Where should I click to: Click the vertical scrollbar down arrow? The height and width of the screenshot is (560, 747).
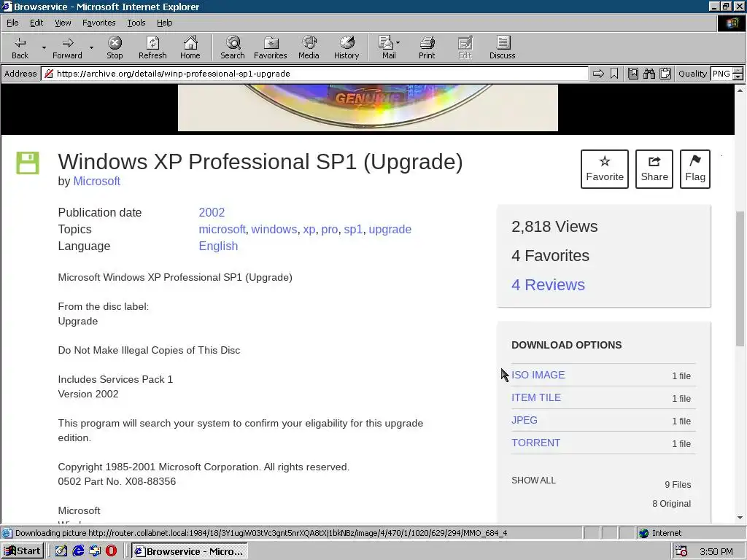point(740,518)
